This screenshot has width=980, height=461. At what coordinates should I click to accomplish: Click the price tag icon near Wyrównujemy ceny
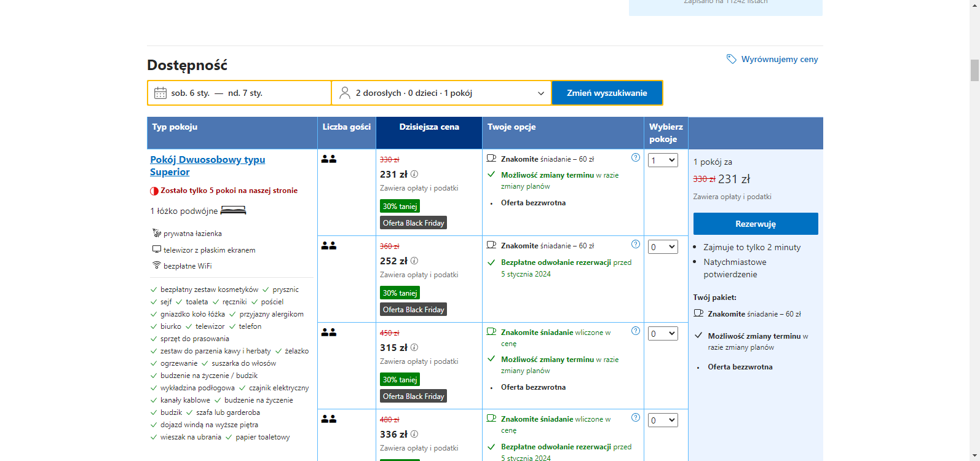pyautogui.click(x=731, y=59)
